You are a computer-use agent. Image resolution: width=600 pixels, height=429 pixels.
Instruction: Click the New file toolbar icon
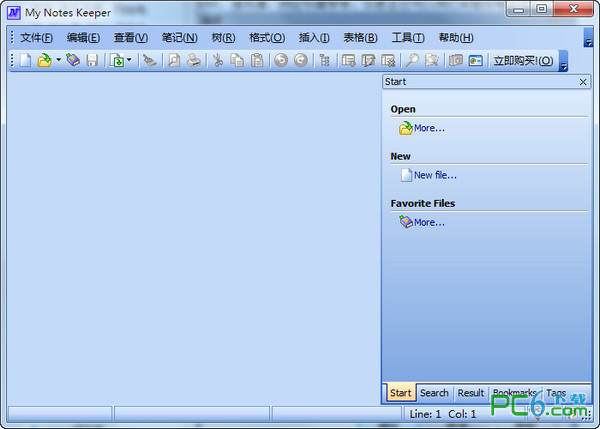point(25,60)
